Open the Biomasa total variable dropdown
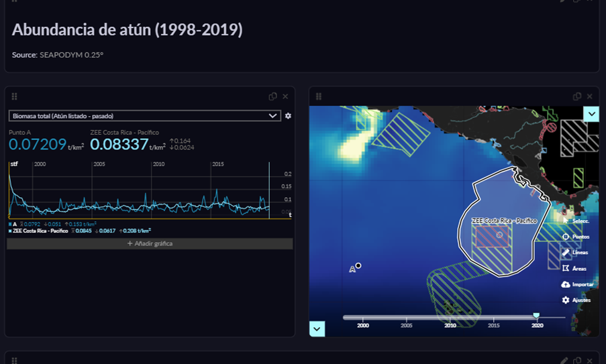The height and width of the screenshot is (364, 606). [x=144, y=116]
